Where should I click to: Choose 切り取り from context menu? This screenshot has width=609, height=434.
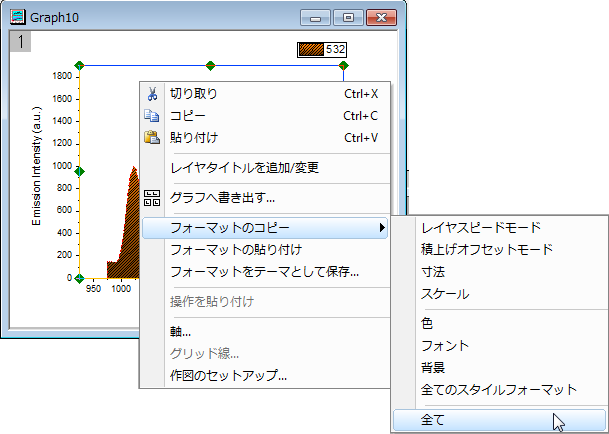(265, 94)
